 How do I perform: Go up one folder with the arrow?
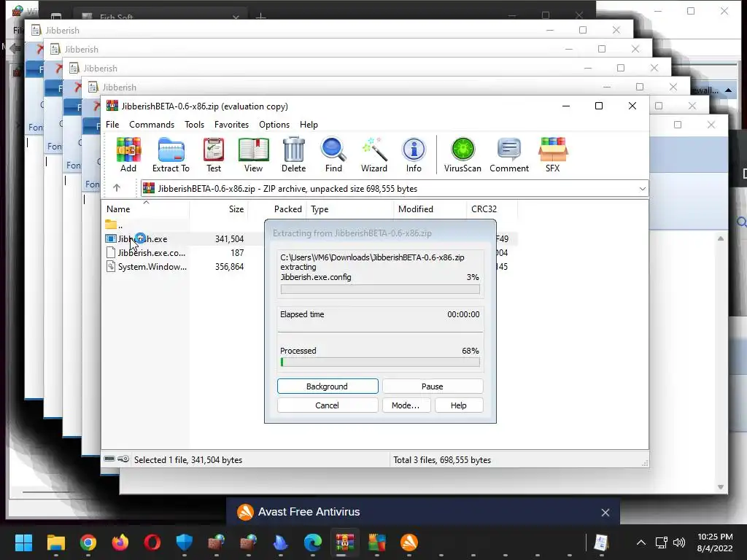click(117, 188)
